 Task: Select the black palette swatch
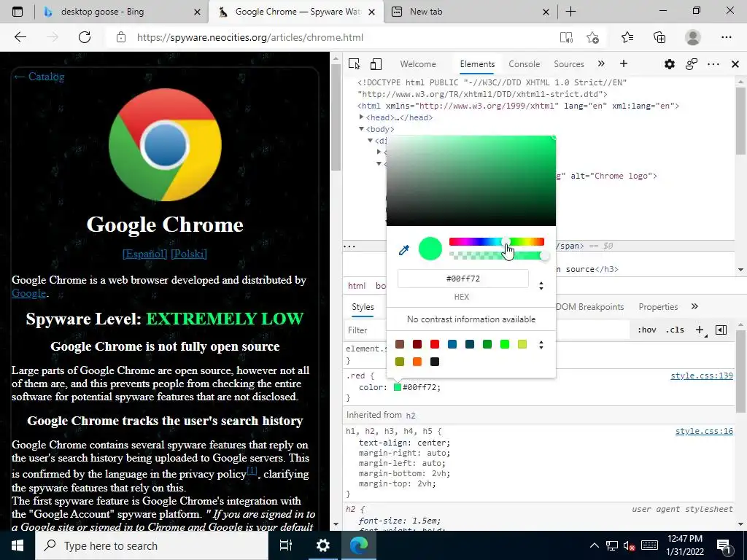pyautogui.click(x=435, y=362)
